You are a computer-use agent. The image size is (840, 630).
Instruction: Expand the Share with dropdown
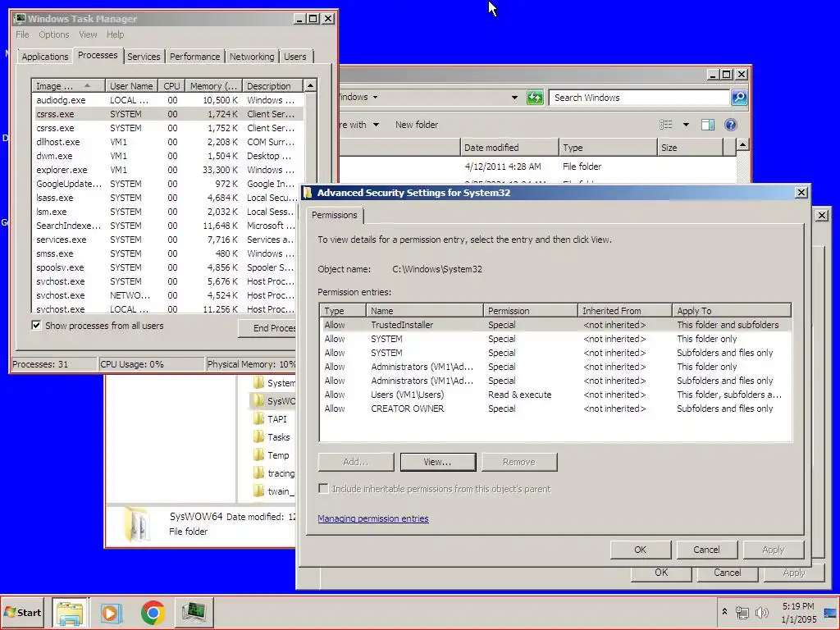point(376,125)
